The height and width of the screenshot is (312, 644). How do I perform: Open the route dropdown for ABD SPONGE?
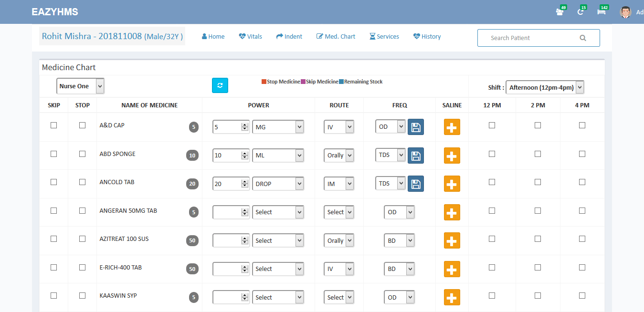click(338, 156)
